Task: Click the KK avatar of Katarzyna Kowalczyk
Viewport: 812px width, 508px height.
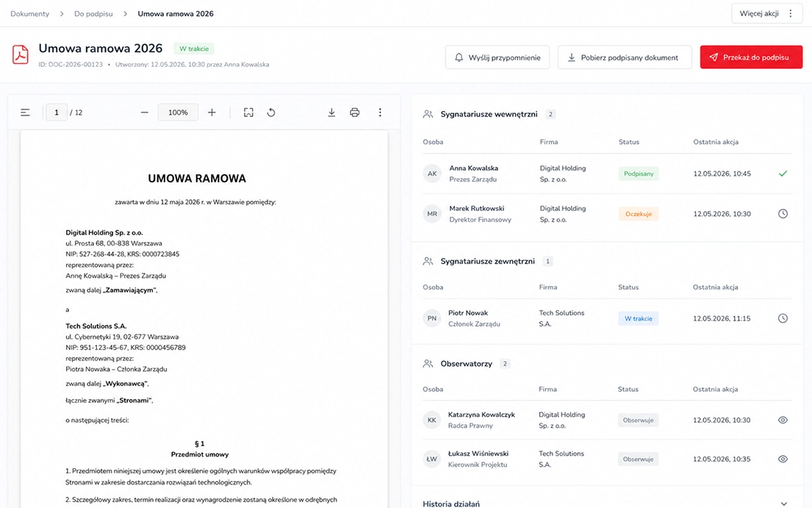Action: tap(432, 420)
